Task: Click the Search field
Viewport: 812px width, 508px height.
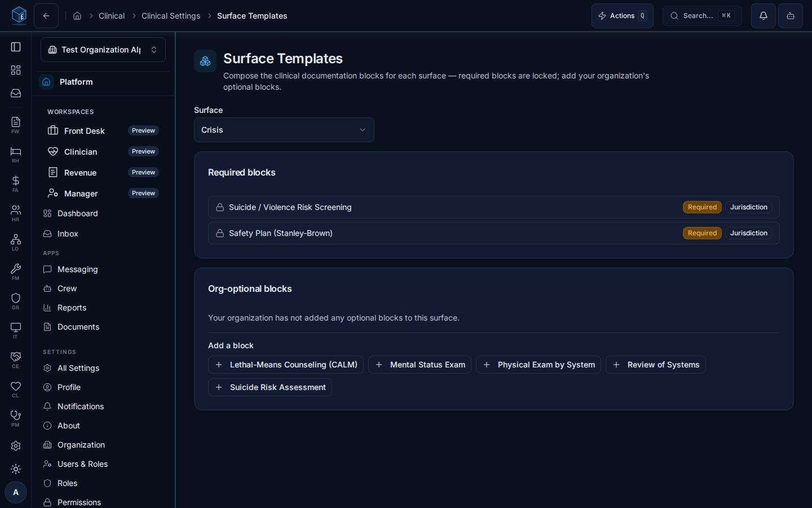Action: (702, 16)
